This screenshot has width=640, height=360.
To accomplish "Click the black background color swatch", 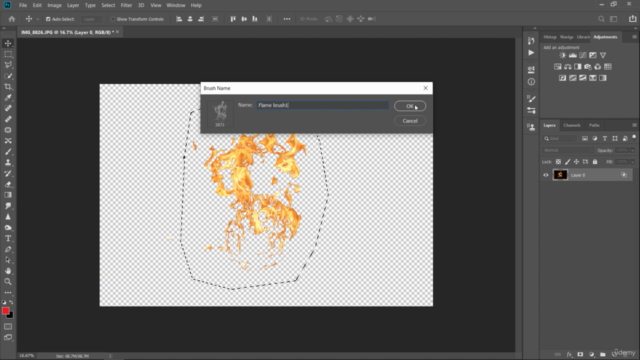I will click(11, 315).
